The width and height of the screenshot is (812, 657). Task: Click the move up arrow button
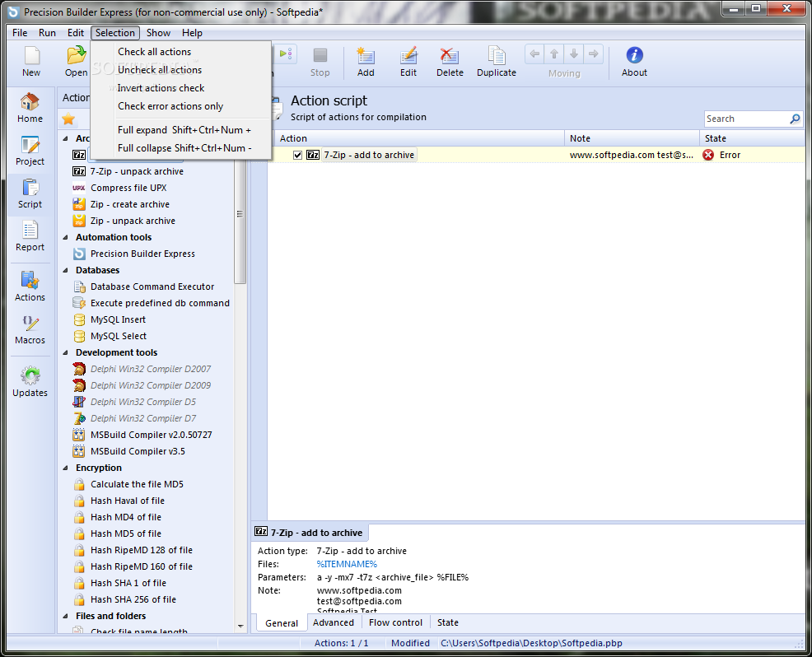554,54
